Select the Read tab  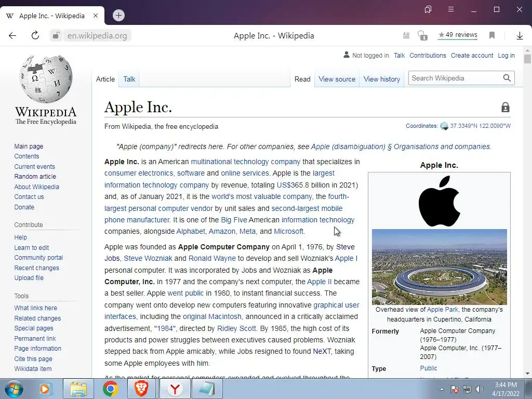pos(302,79)
